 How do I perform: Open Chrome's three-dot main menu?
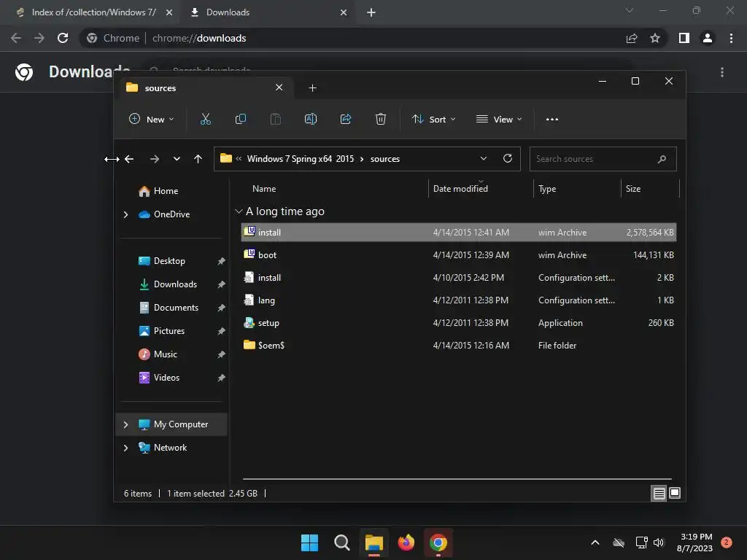731,38
